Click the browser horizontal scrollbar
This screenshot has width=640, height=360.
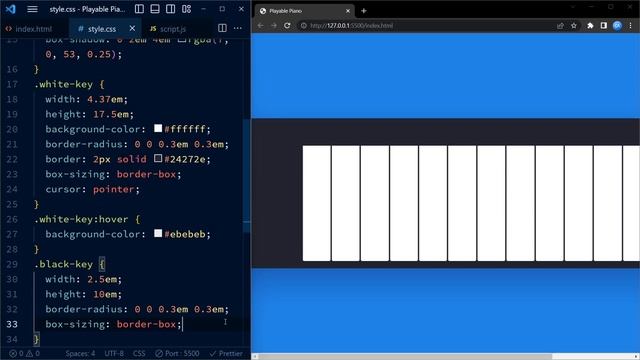coord(404,356)
